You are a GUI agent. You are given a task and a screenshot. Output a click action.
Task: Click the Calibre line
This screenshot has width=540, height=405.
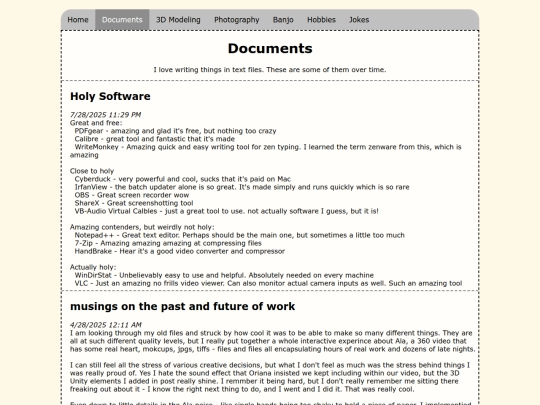click(155, 139)
